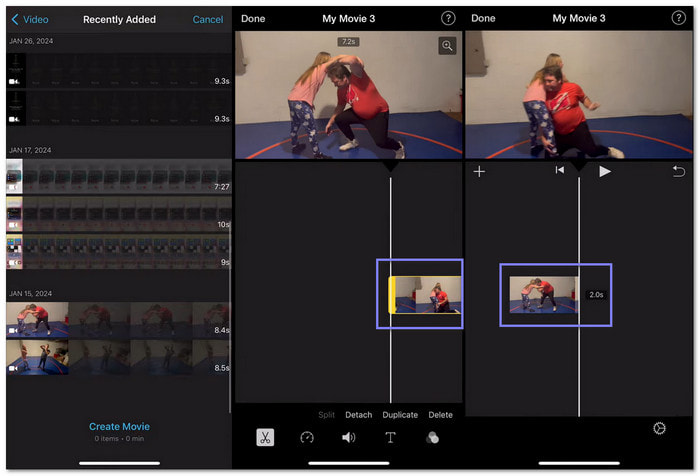Tap the video preview in the right screen
The width and height of the screenshot is (700, 476).
pos(579,95)
